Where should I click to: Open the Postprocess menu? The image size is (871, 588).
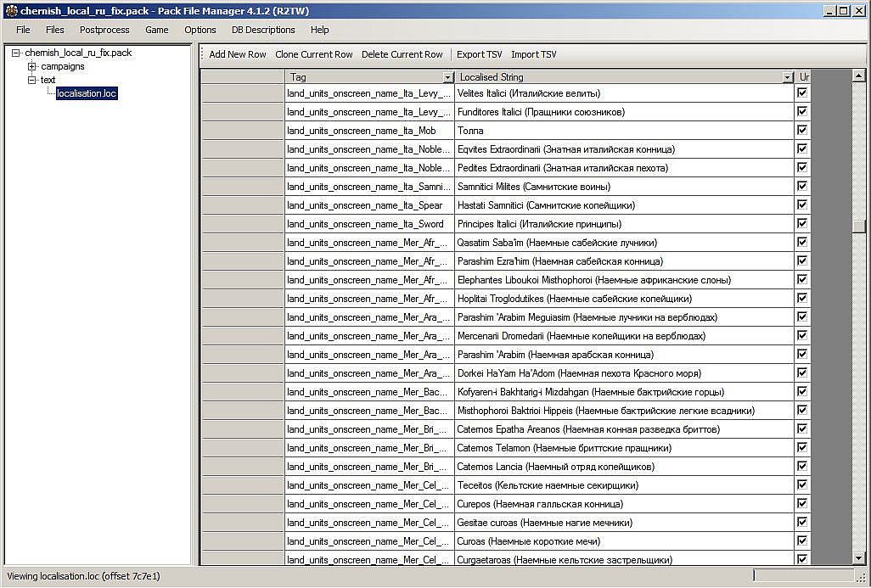tap(105, 30)
